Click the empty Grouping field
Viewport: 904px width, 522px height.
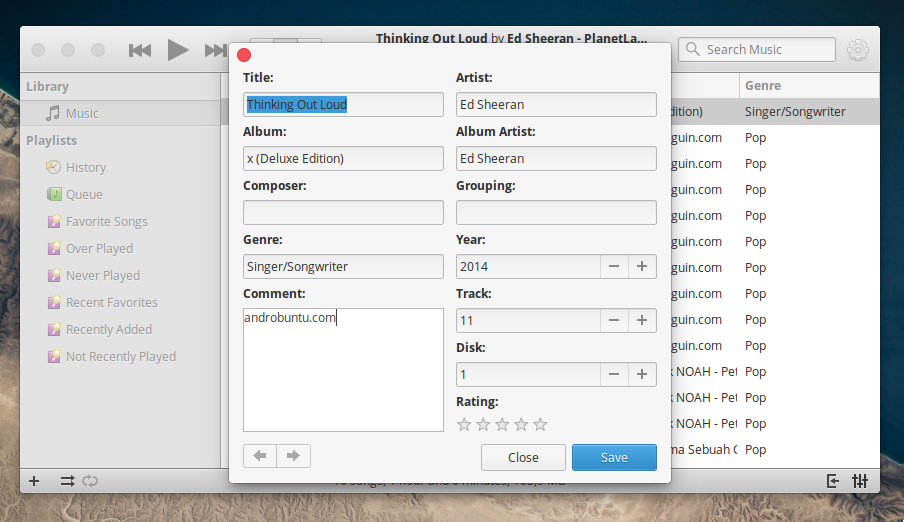tap(556, 212)
